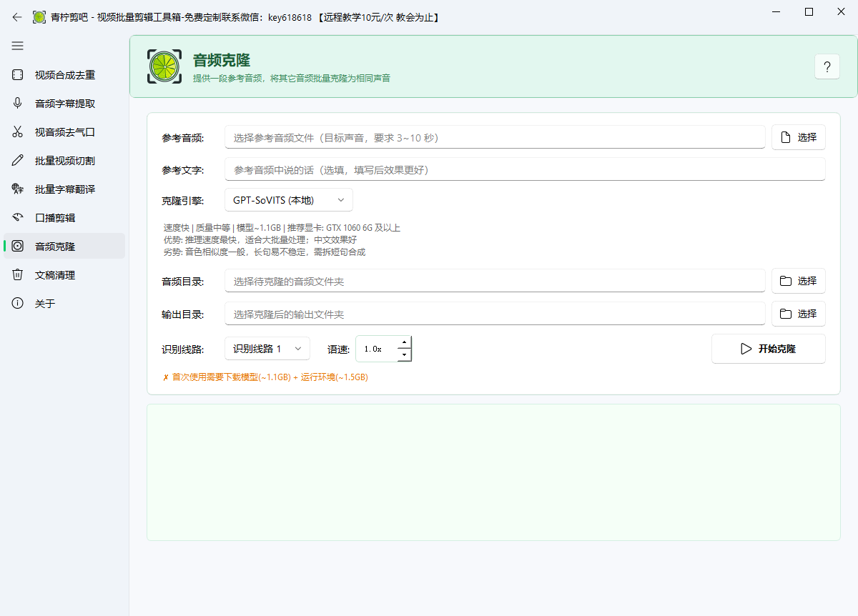Open the 克隆引擎 engine dropdown
This screenshot has height=616, width=858.
(x=288, y=200)
